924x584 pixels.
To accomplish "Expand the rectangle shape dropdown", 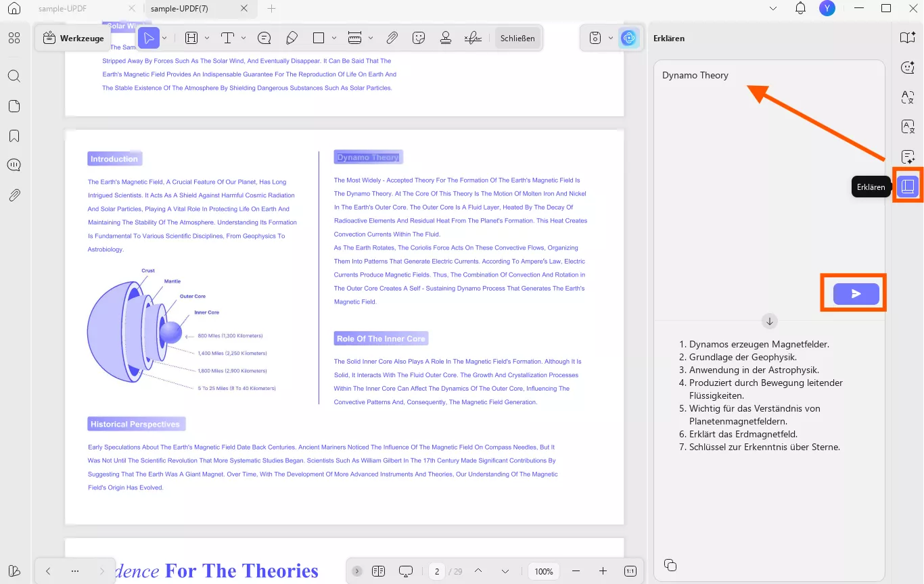I will tap(334, 39).
